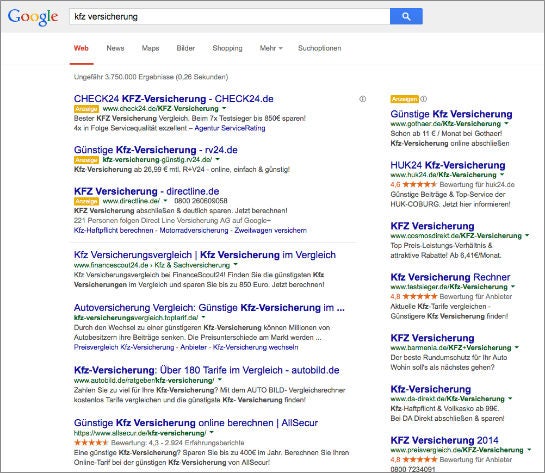Open dropdown arrow next to huk24.de URL

coord(502,174)
